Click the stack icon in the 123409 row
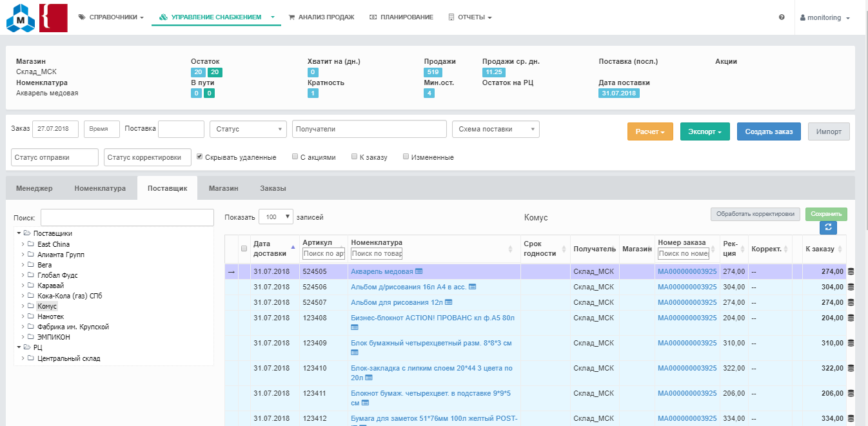The height and width of the screenshot is (426, 868). click(x=850, y=344)
